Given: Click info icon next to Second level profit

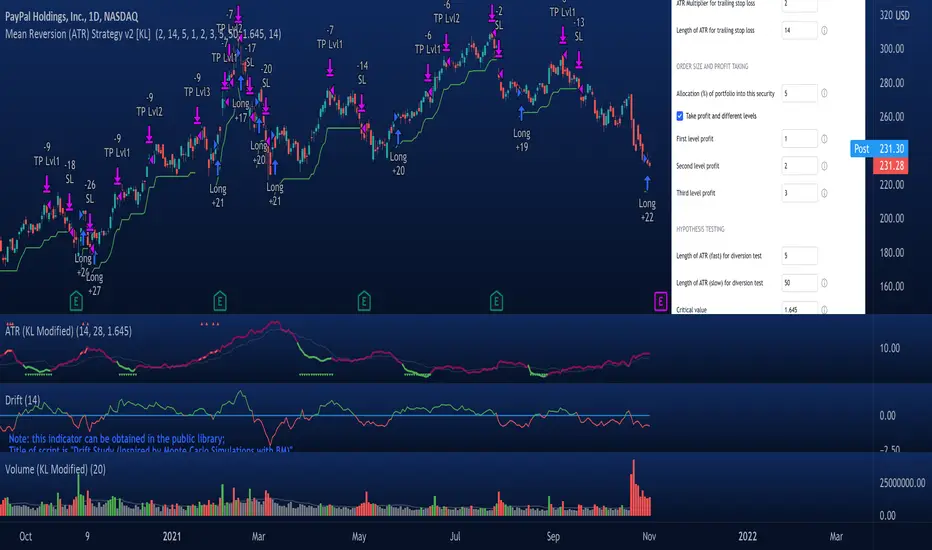Looking at the screenshot, I should coord(824,166).
